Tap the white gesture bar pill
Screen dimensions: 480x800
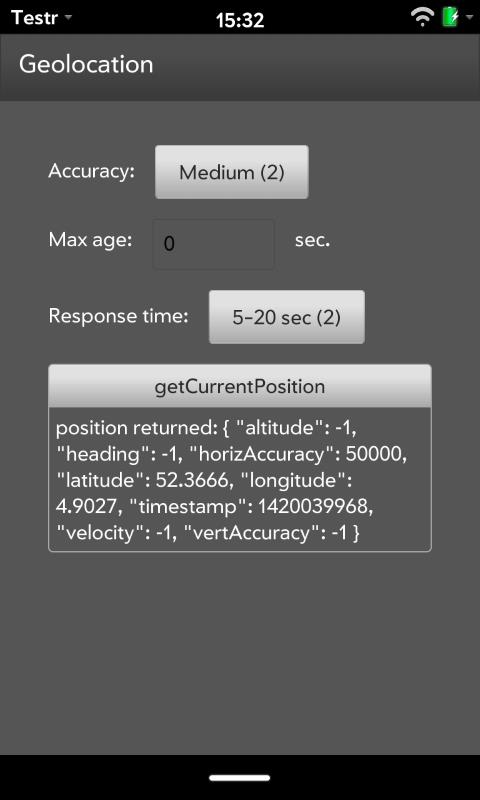240,778
